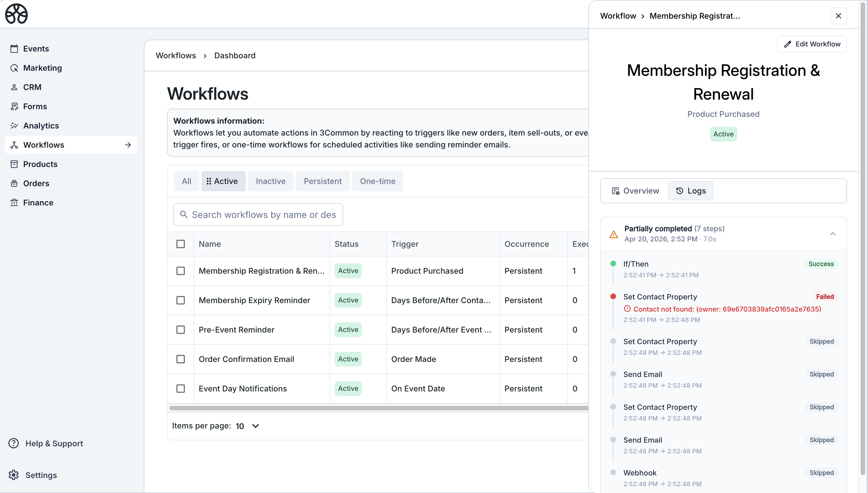Filter by Inactive workflows tab
868x493 pixels.
coord(270,181)
